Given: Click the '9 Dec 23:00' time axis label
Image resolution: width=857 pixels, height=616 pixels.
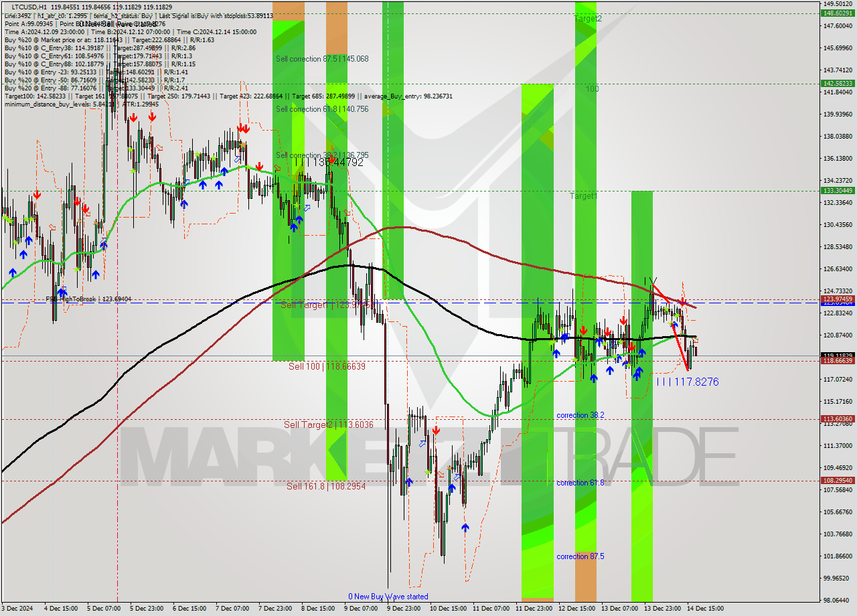Looking at the screenshot, I should tap(404, 609).
